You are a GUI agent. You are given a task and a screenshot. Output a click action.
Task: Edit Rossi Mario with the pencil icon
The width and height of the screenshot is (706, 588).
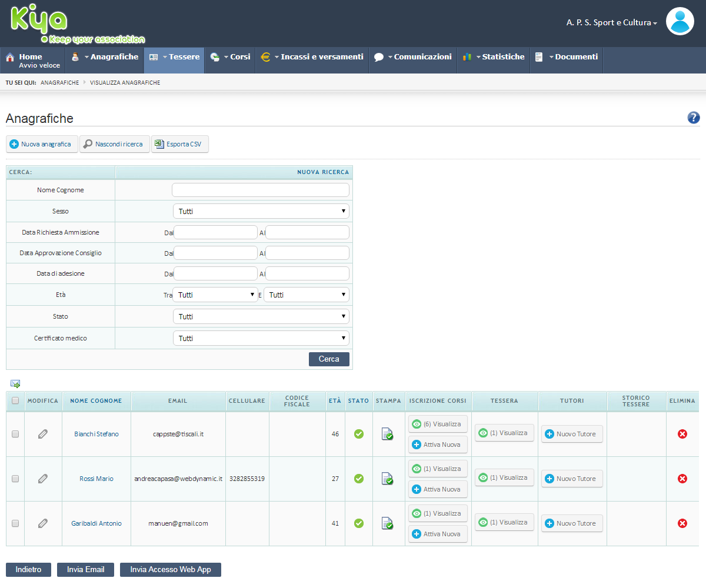click(x=43, y=479)
